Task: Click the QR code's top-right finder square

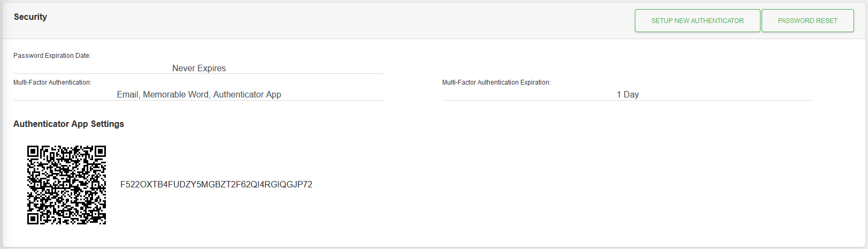Action: [x=100, y=152]
